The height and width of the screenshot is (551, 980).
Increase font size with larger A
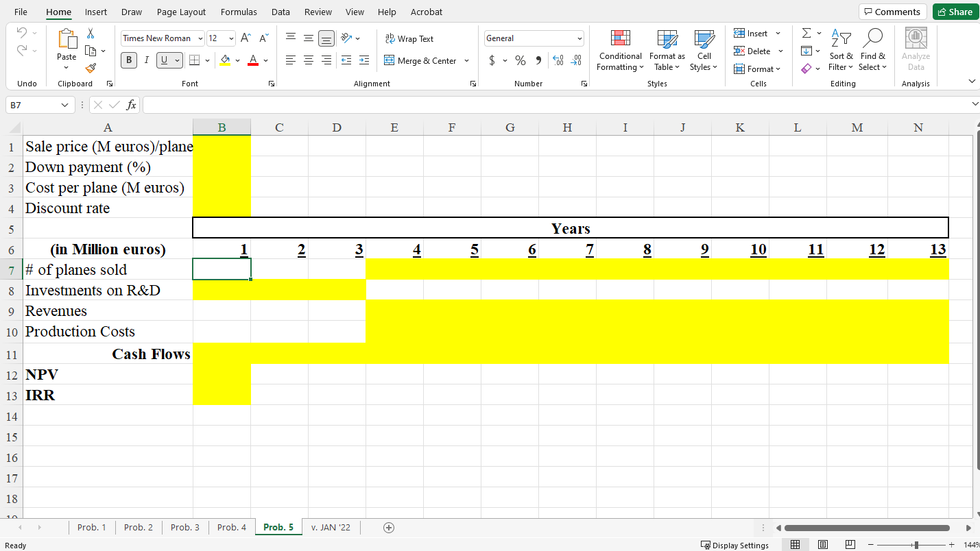tap(246, 38)
